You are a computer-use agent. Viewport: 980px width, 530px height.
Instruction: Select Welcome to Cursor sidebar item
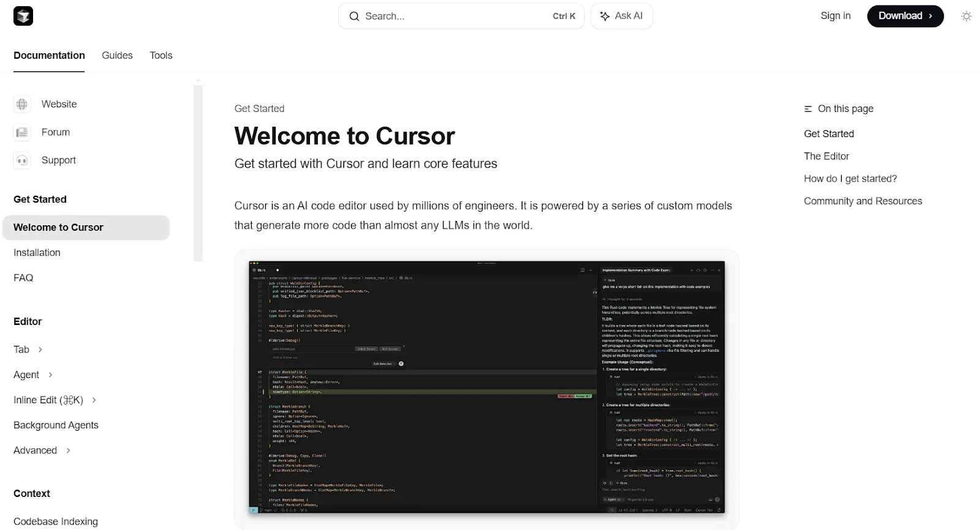(86, 228)
